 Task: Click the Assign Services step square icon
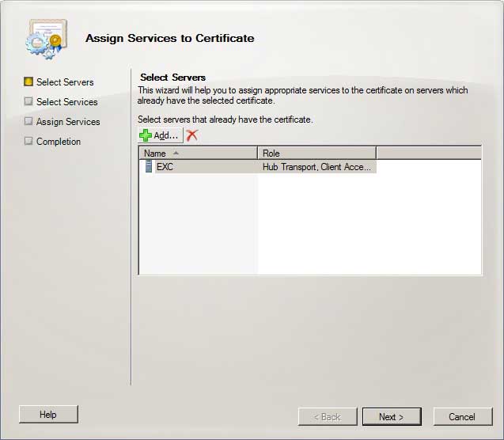point(28,122)
